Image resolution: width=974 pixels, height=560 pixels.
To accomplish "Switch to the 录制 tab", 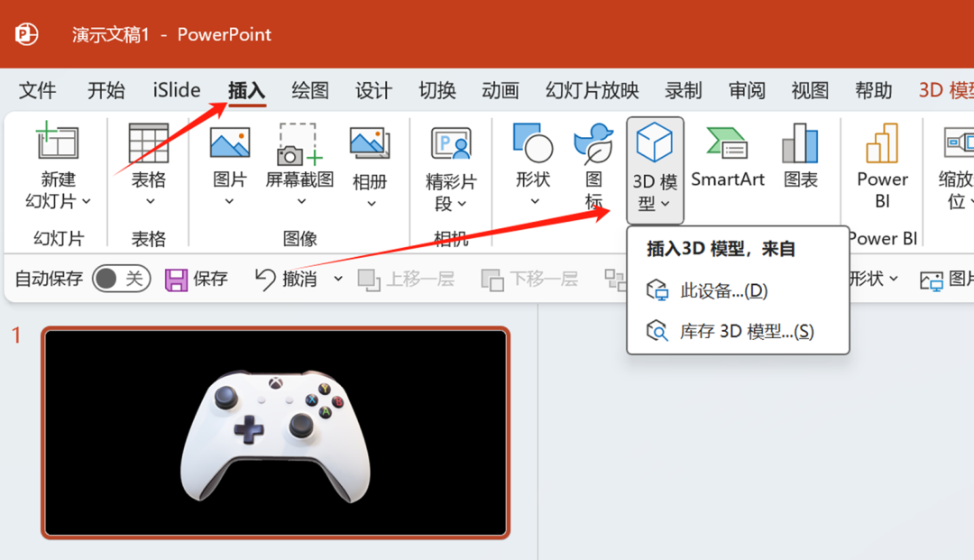I will [684, 91].
